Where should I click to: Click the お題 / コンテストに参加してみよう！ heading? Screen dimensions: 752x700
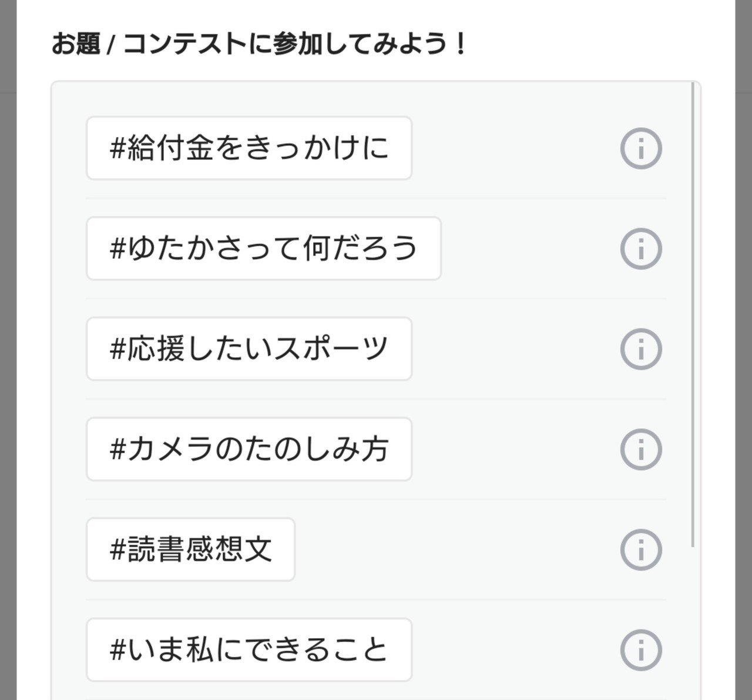coord(258,44)
